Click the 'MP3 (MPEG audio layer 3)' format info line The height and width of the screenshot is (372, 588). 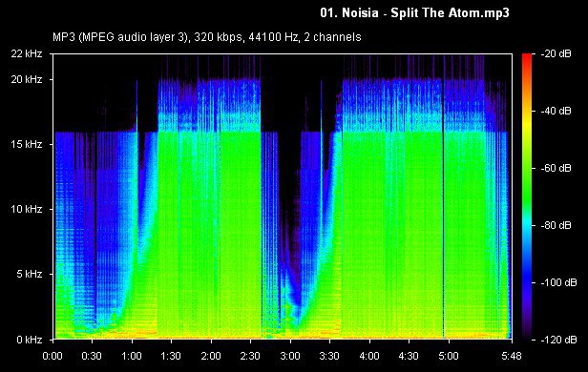point(206,37)
